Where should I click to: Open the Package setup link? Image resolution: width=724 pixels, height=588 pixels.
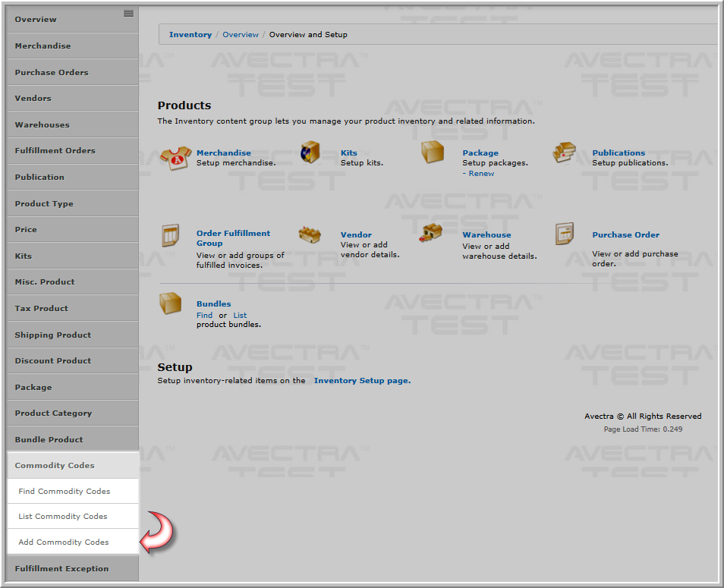[x=480, y=153]
